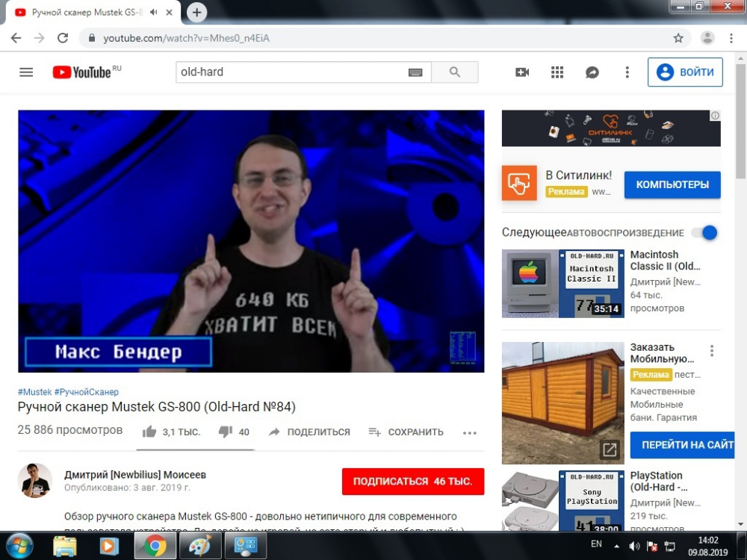
Task: Open the YouTube hamburger guide menu
Action: [x=26, y=72]
